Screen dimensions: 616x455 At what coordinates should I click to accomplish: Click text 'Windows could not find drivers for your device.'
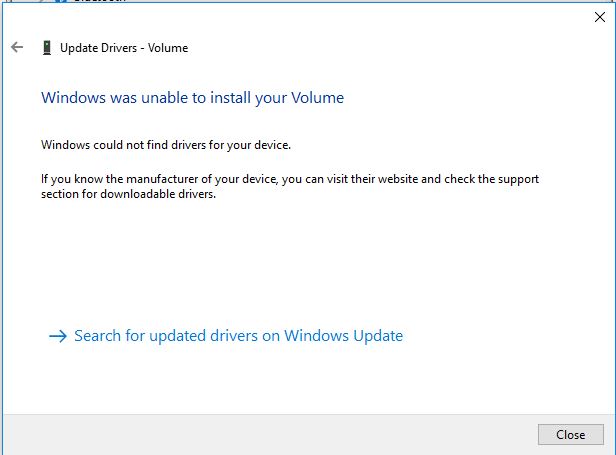pyautogui.click(x=166, y=145)
